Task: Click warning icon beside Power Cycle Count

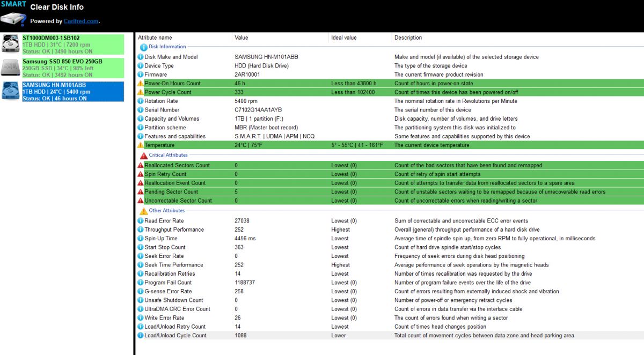Action: [x=141, y=92]
